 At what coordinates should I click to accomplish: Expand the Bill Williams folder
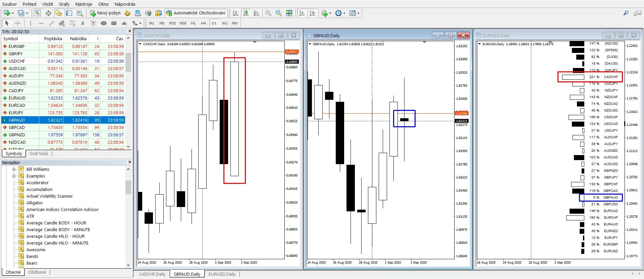14,169
